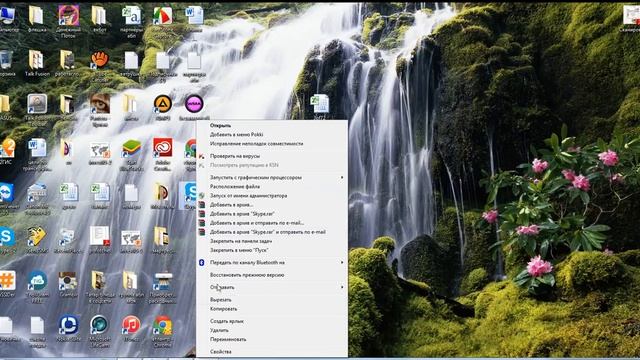The width and height of the screenshot is (640, 360).
Task: Choose Исправление неполадок совместимости
Action: click(x=256, y=144)
